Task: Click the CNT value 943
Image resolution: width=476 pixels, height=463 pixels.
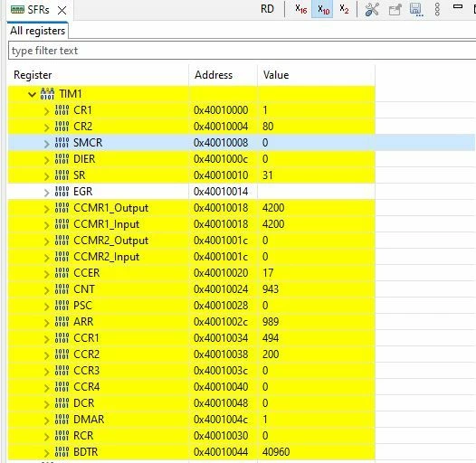Action: (x=271, y=289)
